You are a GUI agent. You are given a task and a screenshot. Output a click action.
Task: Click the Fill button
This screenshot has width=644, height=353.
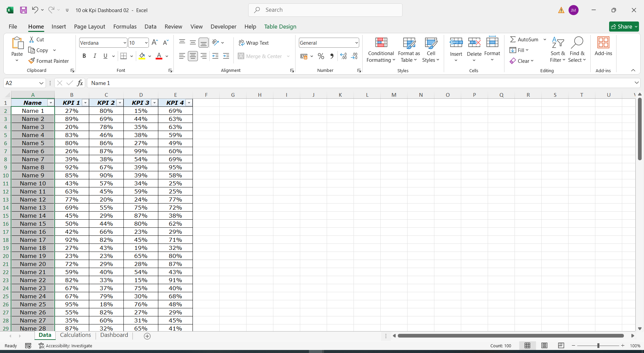pyautogui.click(x=519, y=50)
